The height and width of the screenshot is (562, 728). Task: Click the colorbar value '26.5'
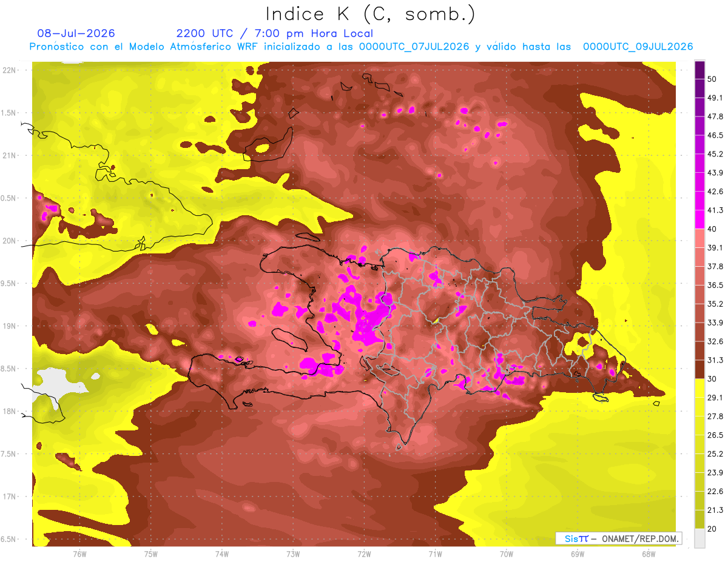point(715,435)
